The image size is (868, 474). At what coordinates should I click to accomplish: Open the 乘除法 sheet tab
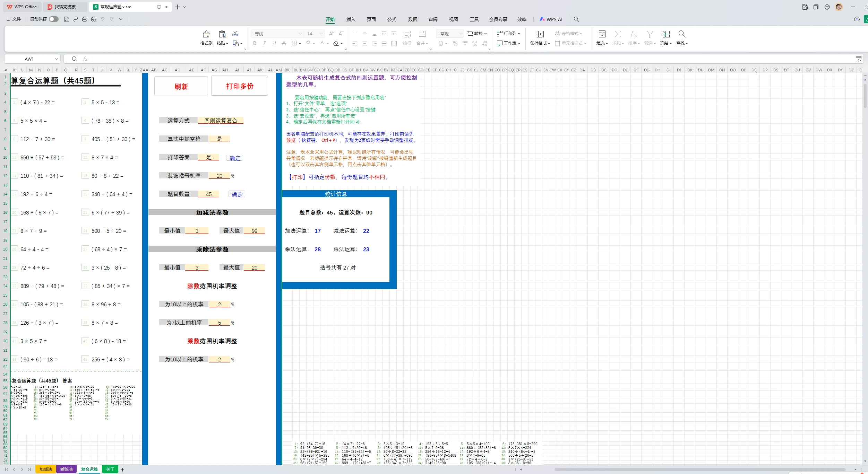[x=66, y=469]
